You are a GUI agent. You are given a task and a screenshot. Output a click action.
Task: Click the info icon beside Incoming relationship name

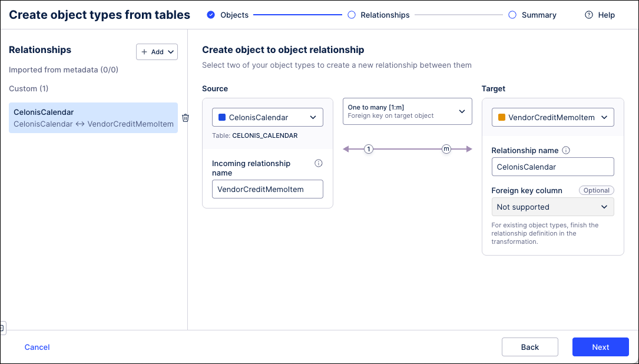click(319, 163)
